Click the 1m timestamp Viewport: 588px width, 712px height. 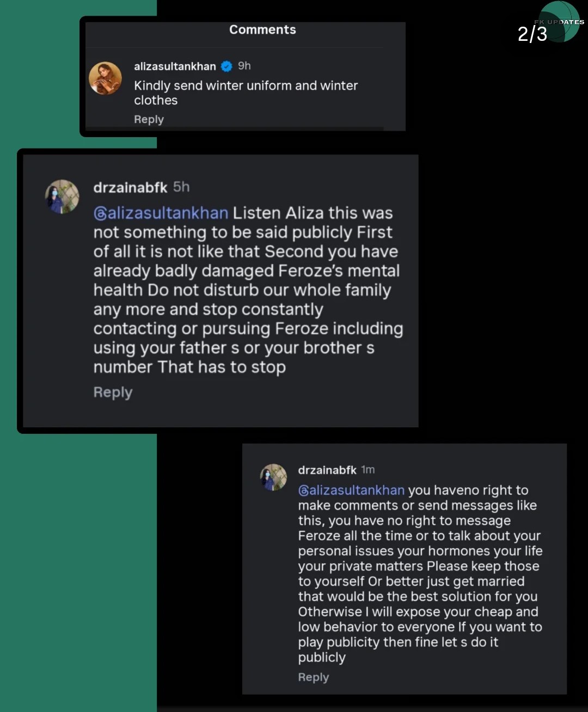(x=368, y=470)
